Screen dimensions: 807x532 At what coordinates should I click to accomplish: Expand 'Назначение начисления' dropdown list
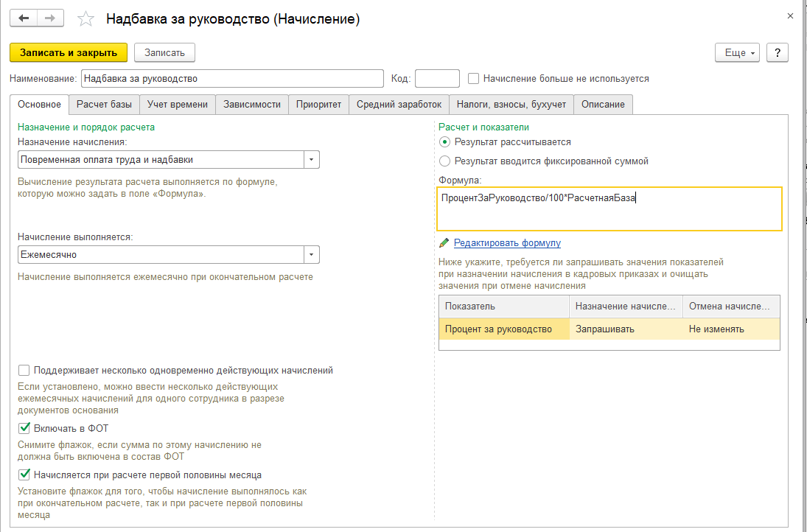click(x=312, y=159)
